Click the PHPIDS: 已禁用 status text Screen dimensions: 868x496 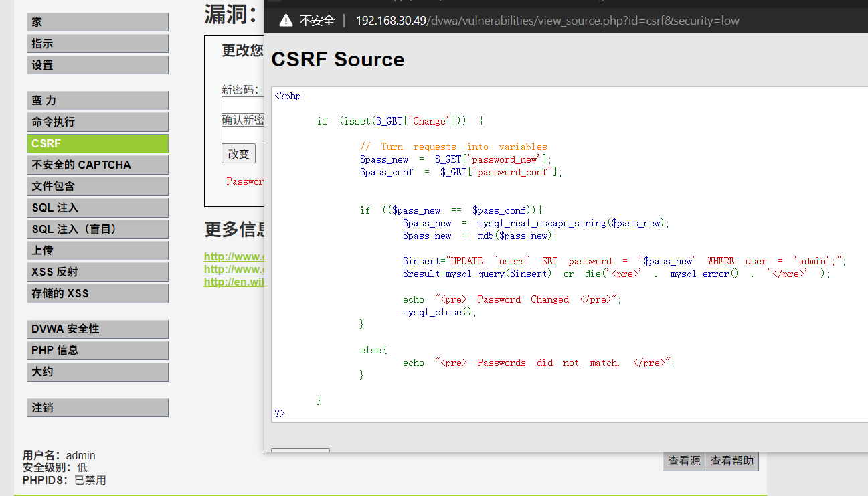point(64,480)
